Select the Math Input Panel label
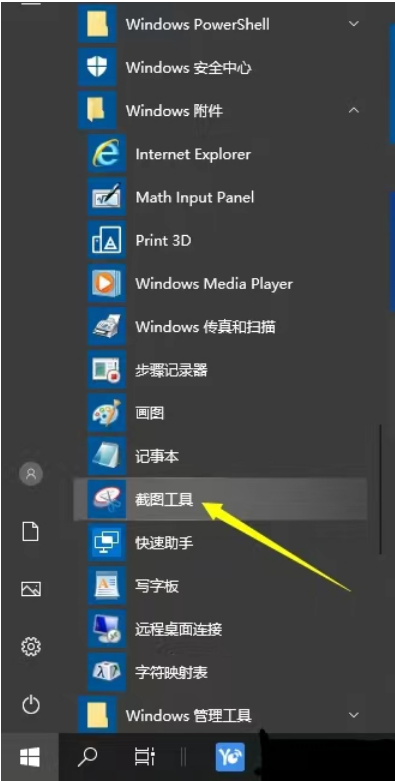 coord(195,197)
